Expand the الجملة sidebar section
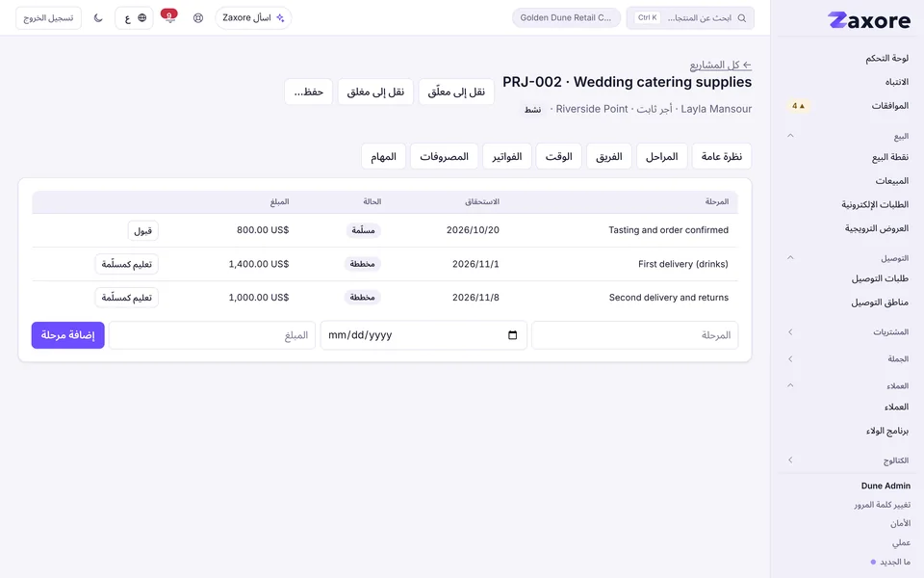The height and width of the screenshot is (578, 924). [790, 358]
